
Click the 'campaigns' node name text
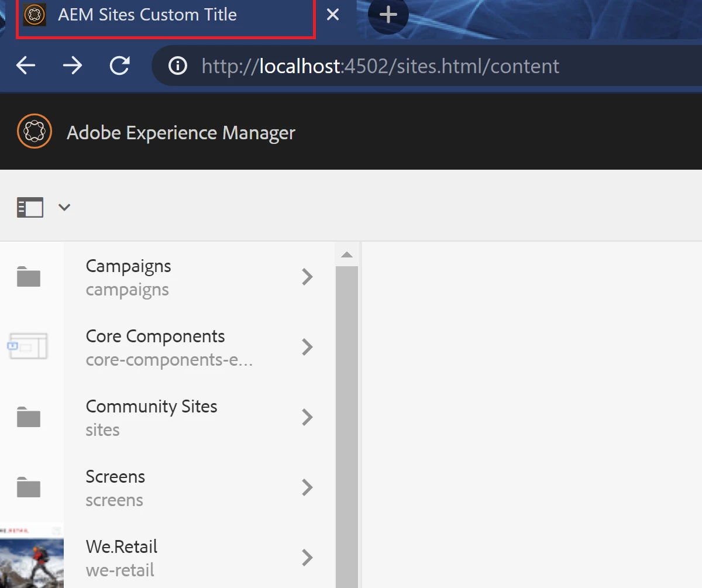tap(127, 290)
